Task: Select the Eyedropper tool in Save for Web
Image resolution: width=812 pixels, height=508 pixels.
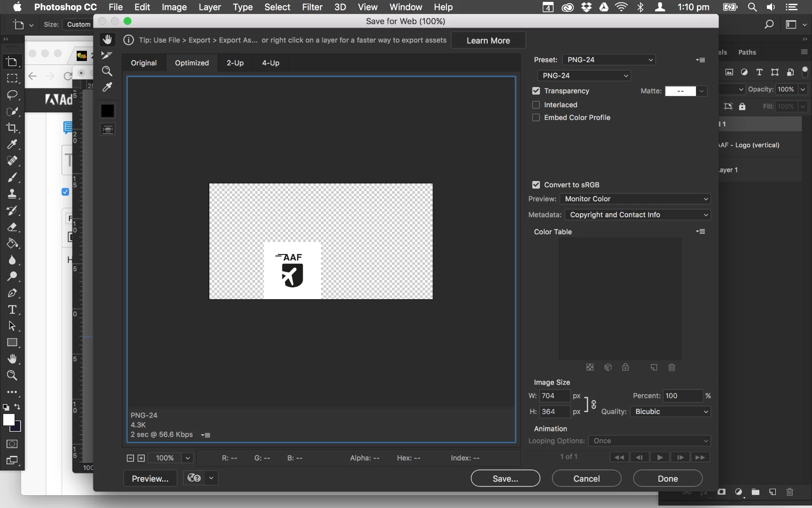Action: click(107, 87)
